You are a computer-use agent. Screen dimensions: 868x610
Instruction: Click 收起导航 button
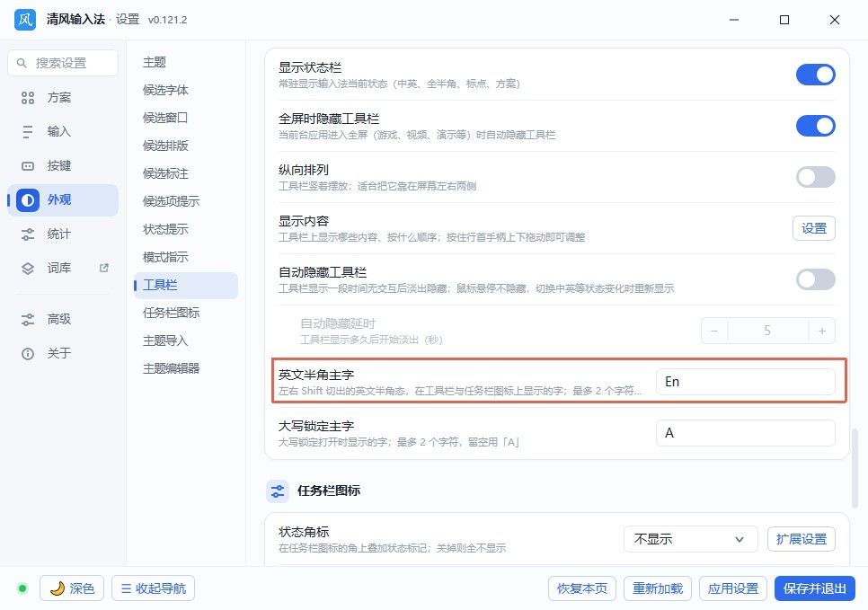point(154,588)
